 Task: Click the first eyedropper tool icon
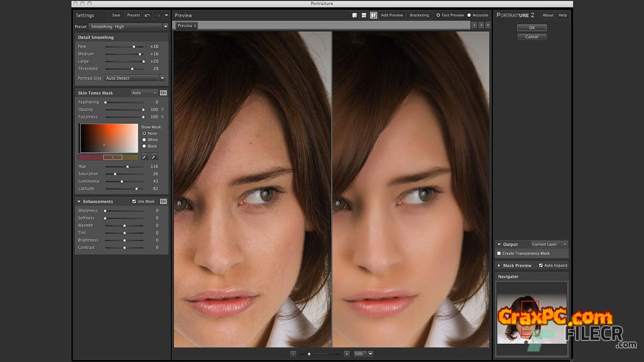point(145,157)
